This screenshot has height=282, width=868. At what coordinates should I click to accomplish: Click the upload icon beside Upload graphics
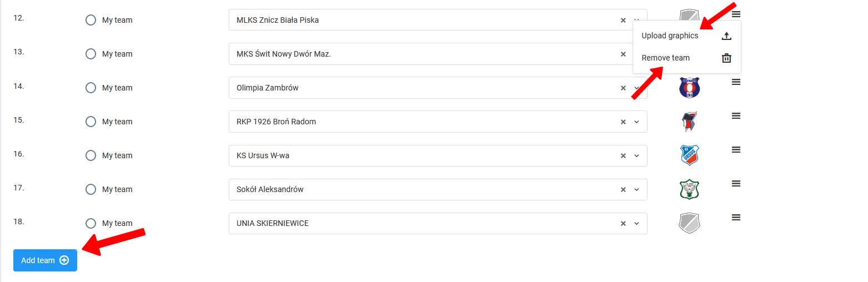coord(726,36)
